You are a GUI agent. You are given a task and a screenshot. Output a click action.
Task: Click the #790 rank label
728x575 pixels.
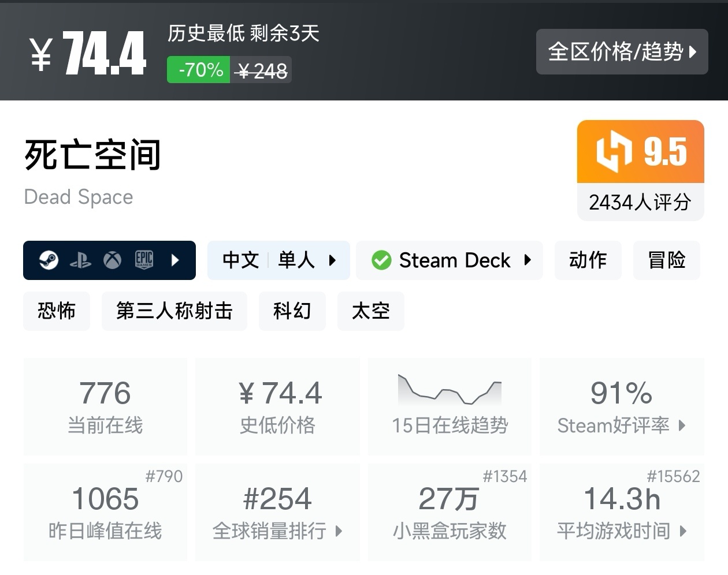tap(164, 476)
